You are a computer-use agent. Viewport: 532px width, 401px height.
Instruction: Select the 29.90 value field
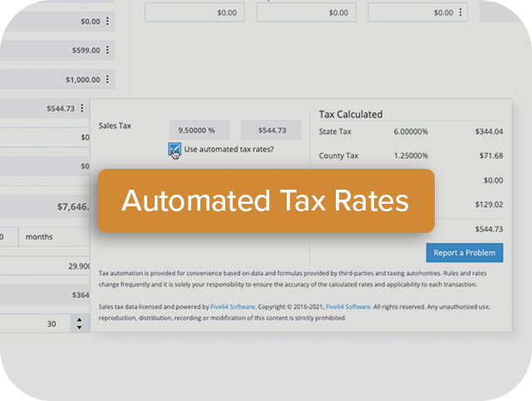tap(46, 265)
